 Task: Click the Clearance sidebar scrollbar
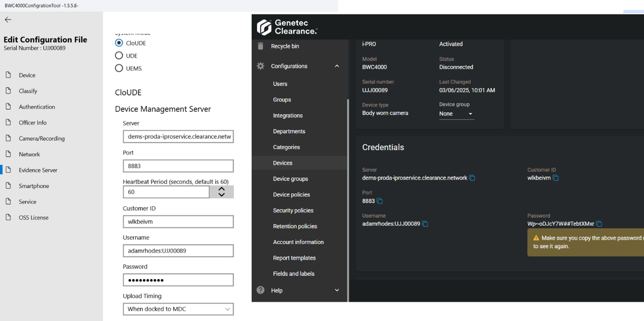[x=348, y=200]
